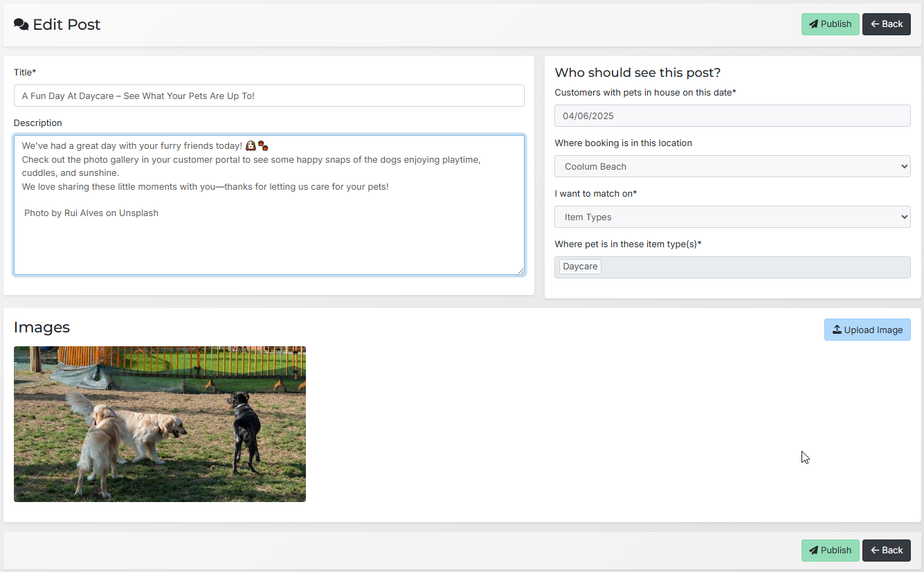This screenshot has height=572, width=924.
Task: Click the Edit Post chat bubbles icon
Action: (x=21, y=25)
